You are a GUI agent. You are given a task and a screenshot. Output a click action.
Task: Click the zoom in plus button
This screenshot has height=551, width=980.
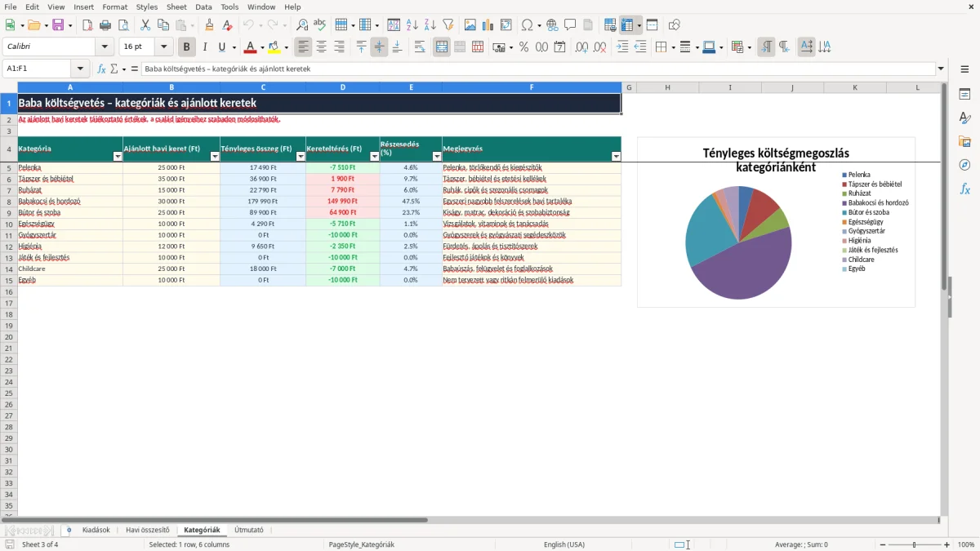[947, 544]
